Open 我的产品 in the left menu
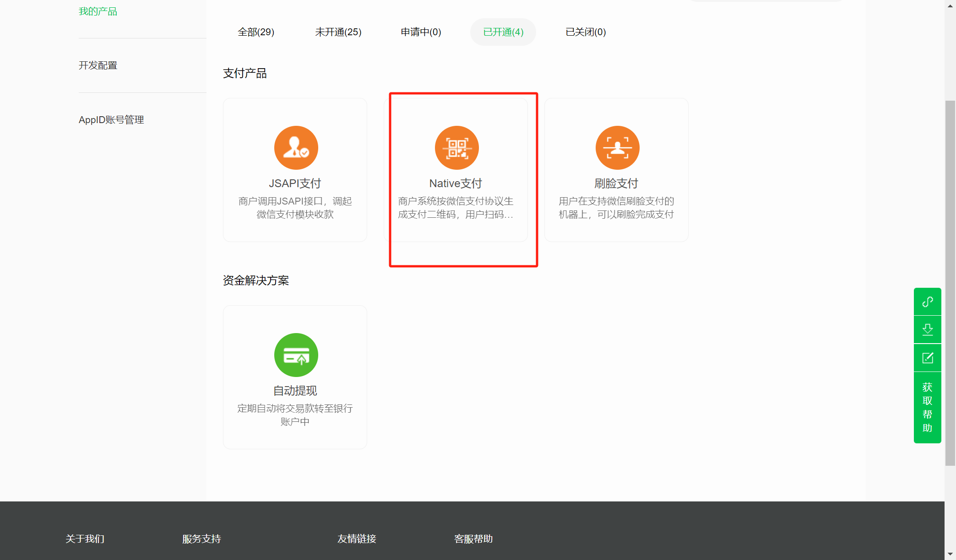This screenshot has width=956, height=560. coord(98,11)
